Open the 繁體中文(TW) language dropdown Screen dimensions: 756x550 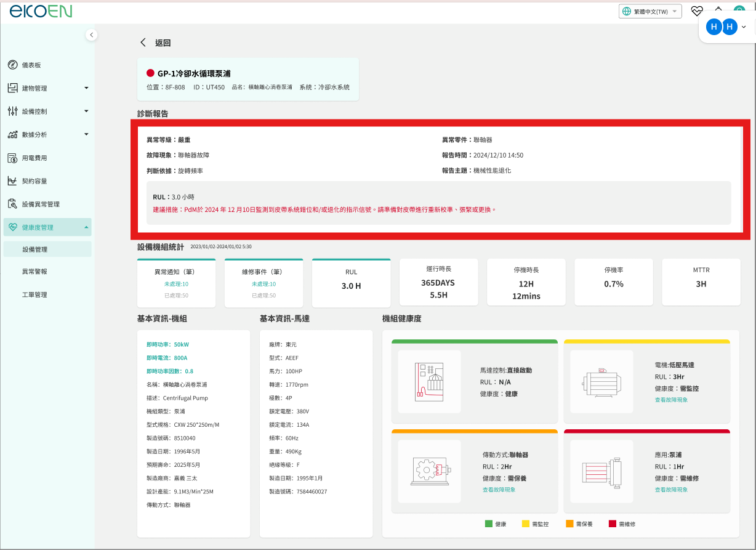pyautogui.click(x=650, y=11)
